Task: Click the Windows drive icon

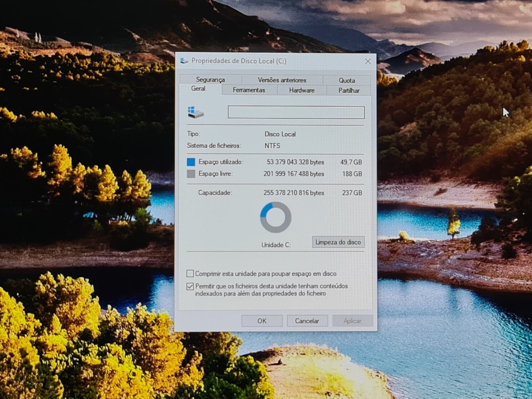Action: pos(196,112)
